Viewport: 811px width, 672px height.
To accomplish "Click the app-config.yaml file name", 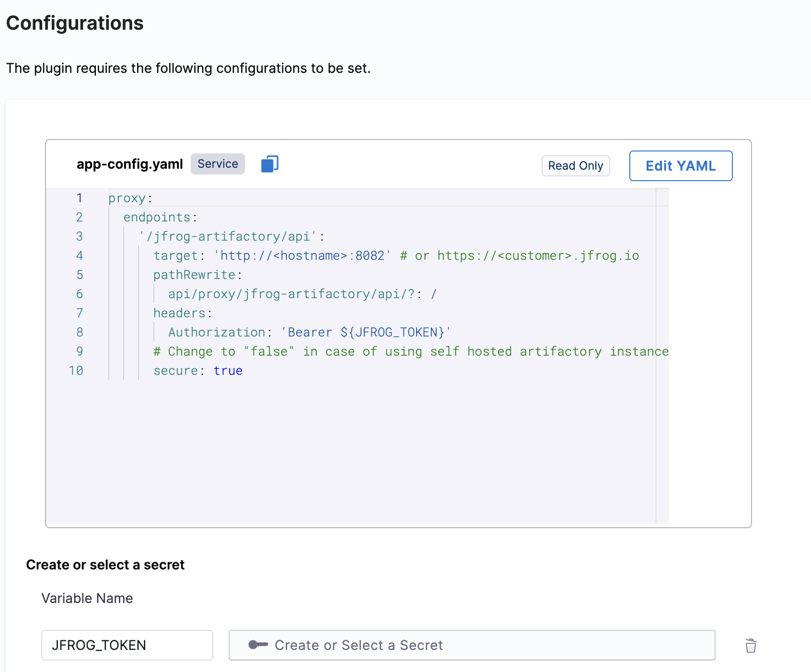I will coord(129,164).
